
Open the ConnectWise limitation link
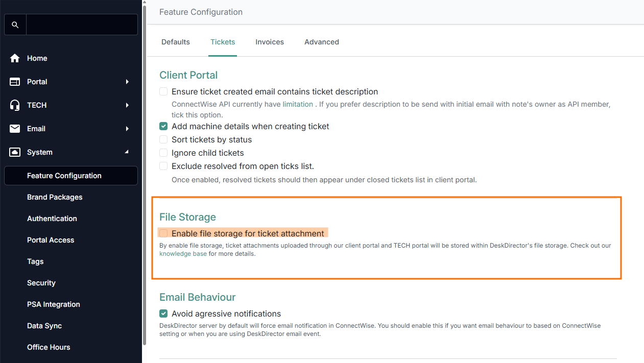298,104
